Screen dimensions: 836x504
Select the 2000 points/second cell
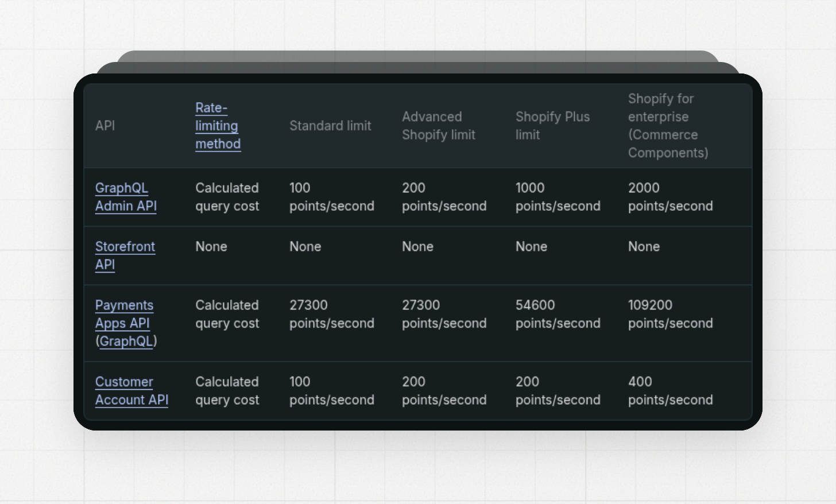[671, 197]
